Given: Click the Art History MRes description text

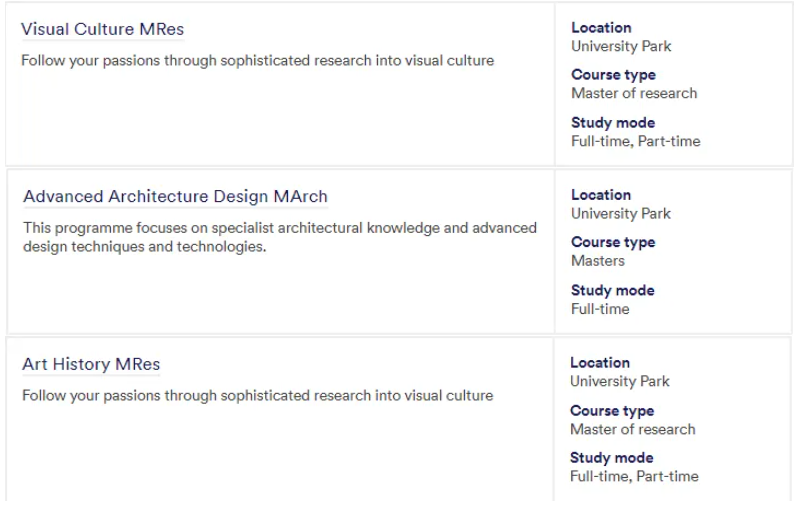Looking at the screenshot, I should click(x=258, y=396).
